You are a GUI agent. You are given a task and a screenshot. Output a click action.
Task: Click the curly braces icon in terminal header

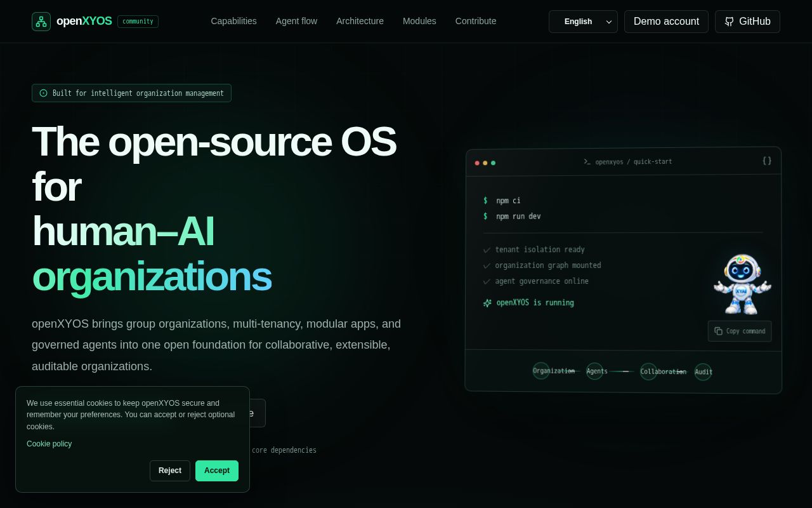click(x=767, y=161)
